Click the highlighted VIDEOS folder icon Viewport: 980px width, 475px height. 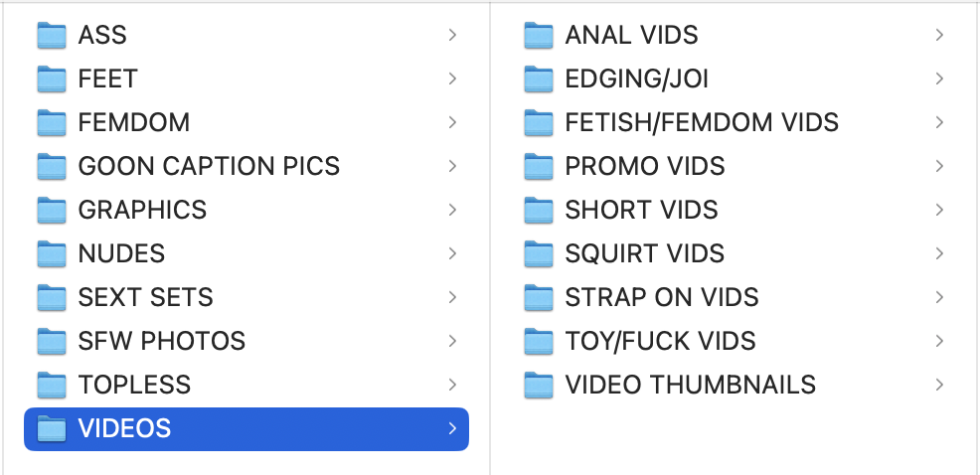click(52, 428)
